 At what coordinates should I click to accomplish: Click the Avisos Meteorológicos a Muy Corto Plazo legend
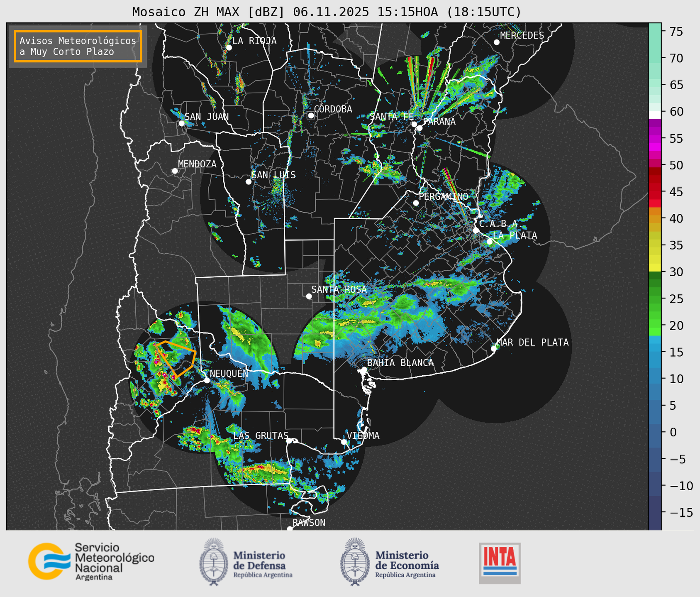click(78, 46)
